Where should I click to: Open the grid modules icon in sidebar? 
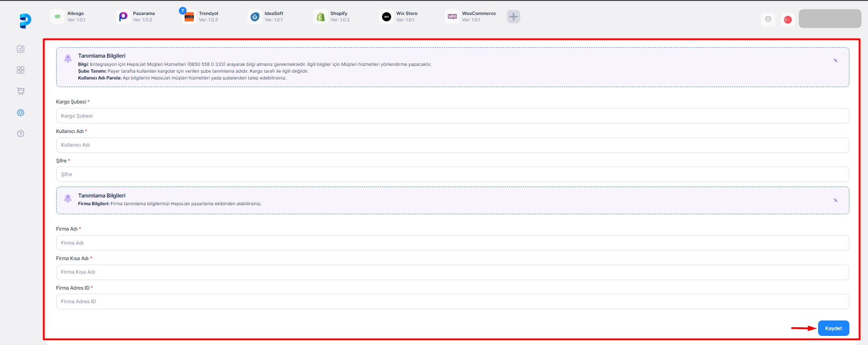20,70
